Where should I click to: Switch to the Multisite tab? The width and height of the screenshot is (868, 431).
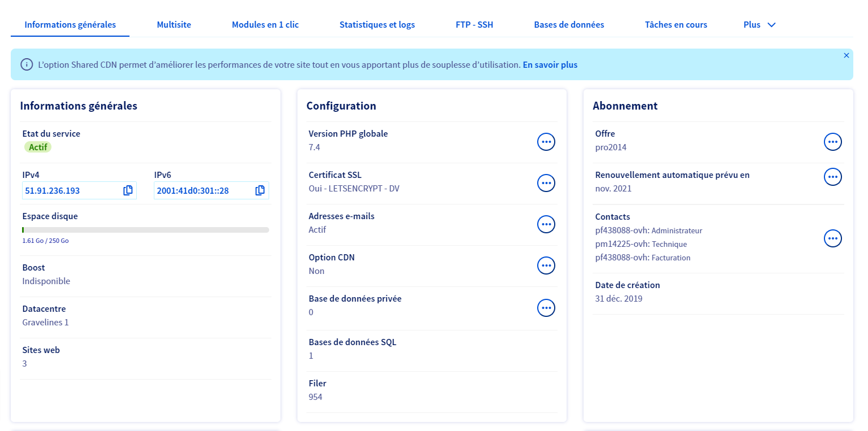click(x=174, y=25)
